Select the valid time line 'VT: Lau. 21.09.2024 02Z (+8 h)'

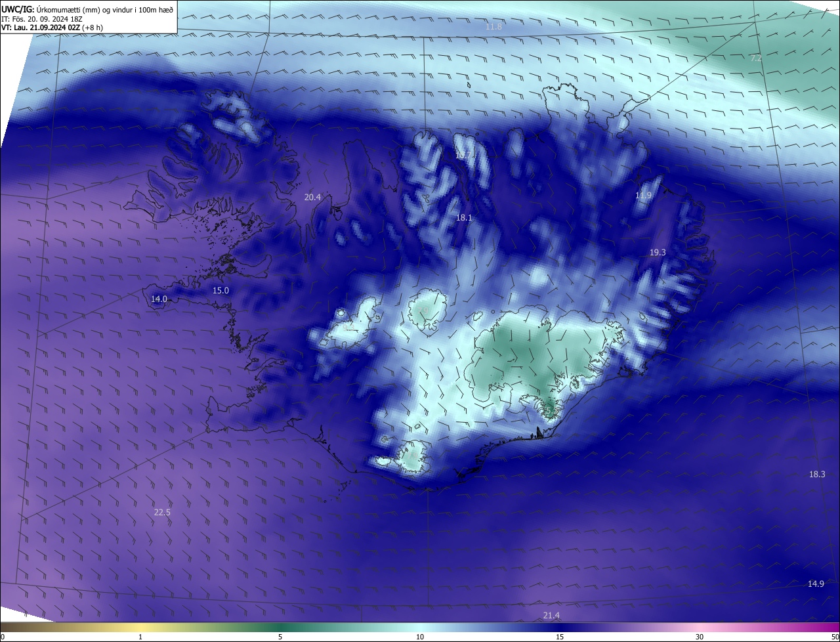(x=52, y=28)
